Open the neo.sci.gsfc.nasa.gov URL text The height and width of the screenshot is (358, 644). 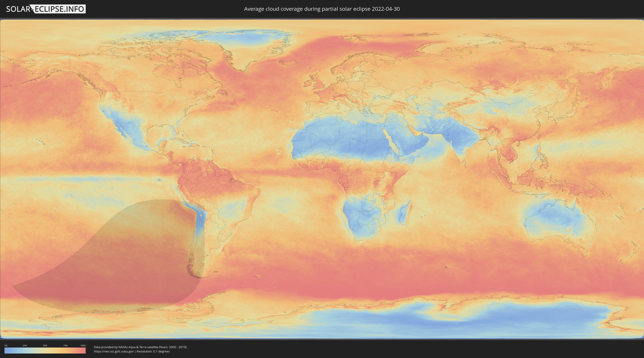click(114, 352)
